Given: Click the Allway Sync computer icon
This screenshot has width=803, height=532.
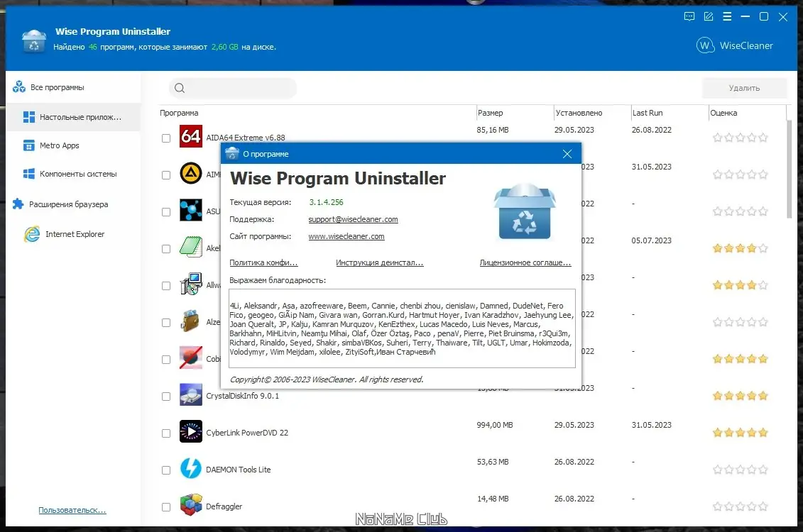Looking at the screenshot, I should [x=190, y=284].
